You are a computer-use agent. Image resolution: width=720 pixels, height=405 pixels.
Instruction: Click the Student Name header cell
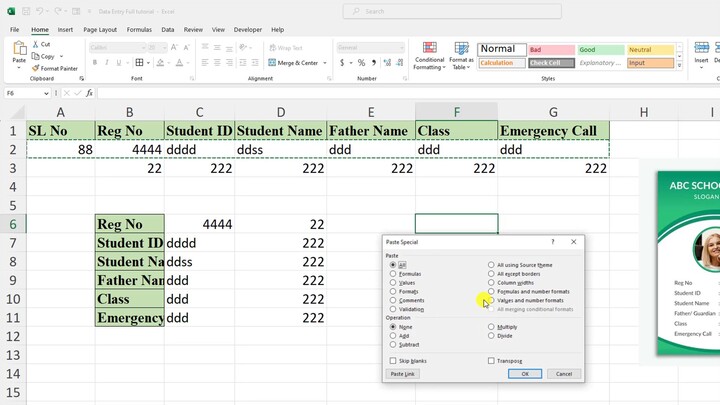click(281, 131)
